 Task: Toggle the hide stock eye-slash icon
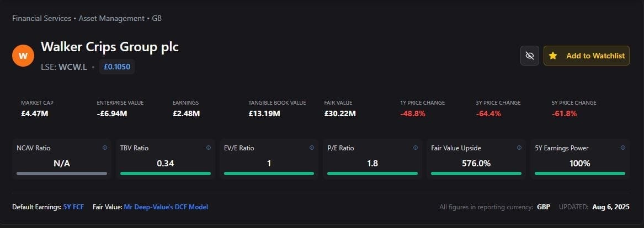tap(529, 56)
